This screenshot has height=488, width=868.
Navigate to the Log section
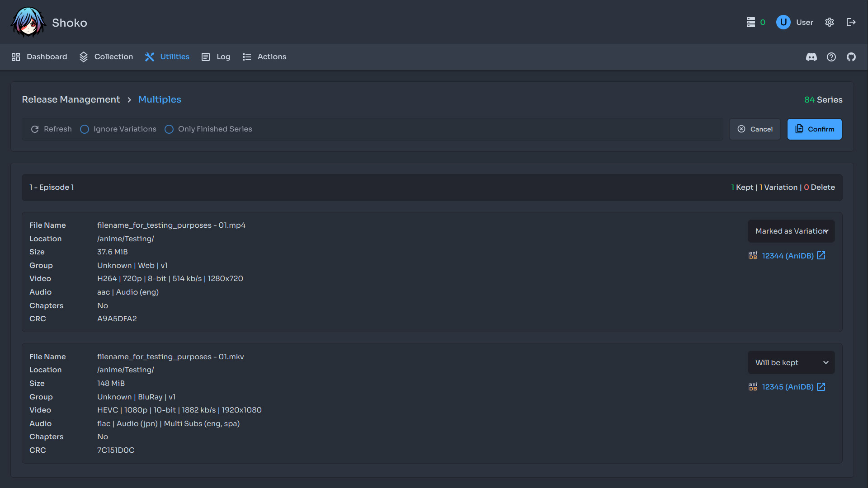tap(223, 57)
